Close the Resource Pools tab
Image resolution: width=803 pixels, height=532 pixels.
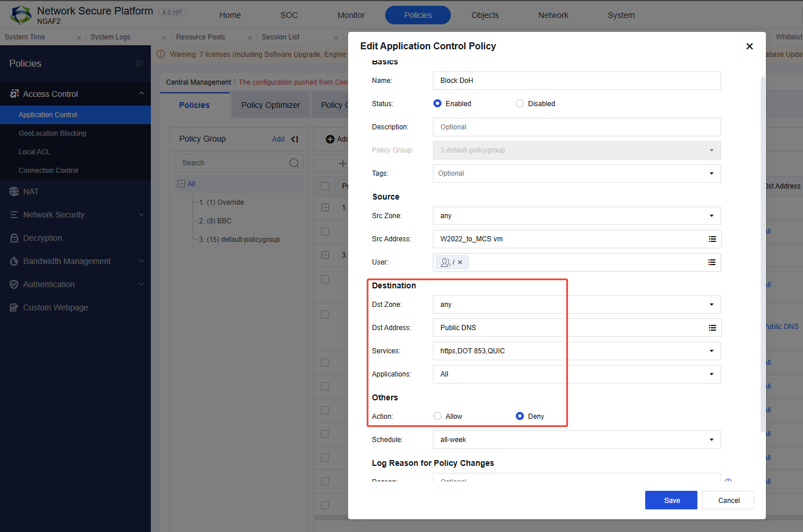click(250, 38)
